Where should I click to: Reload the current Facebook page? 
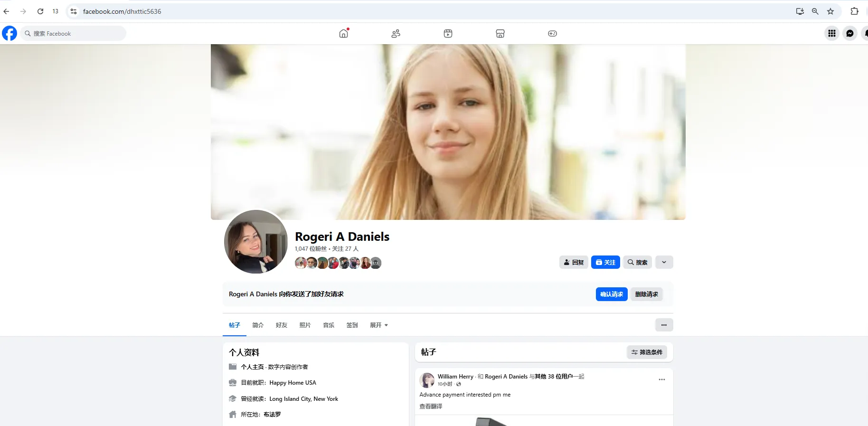click(40, 11)
